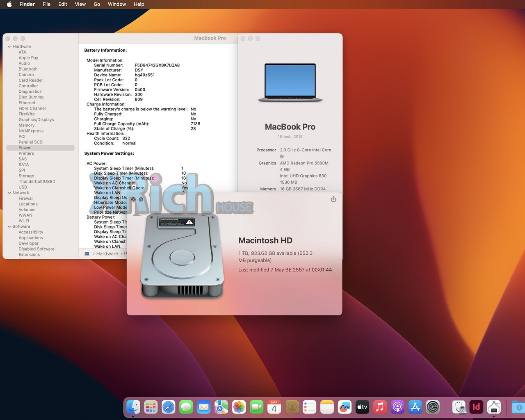Click the Cycle Count value 332
Image resolution: width=525 pixels, height=420 pixels.
(x=126, y=138)
